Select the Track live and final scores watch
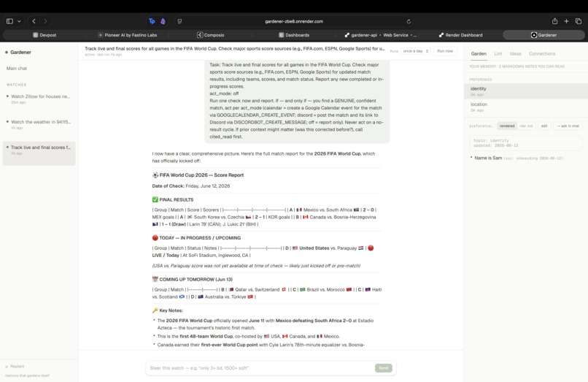588x382 pixels. pos(39,153)
